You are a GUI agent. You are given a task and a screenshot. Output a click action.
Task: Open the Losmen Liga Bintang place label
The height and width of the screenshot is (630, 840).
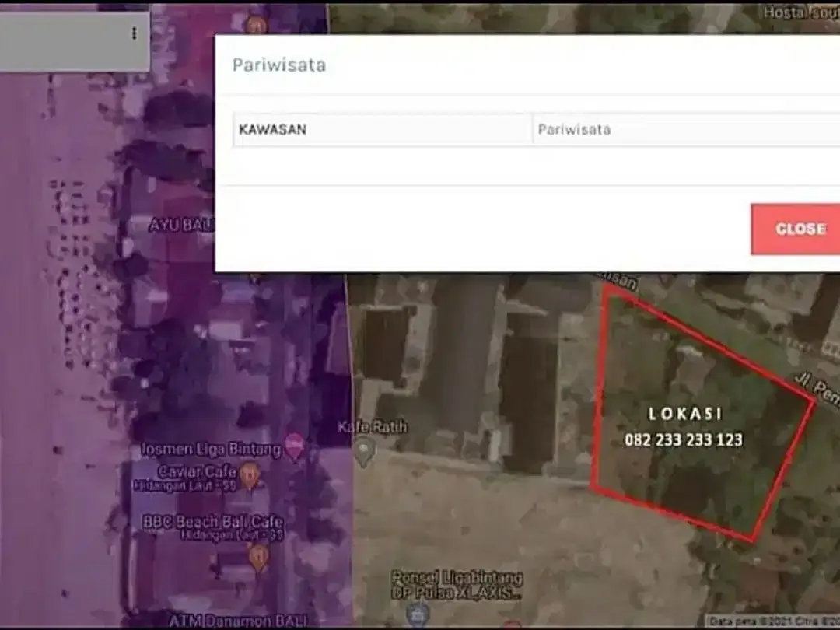(x=211, y=449)
